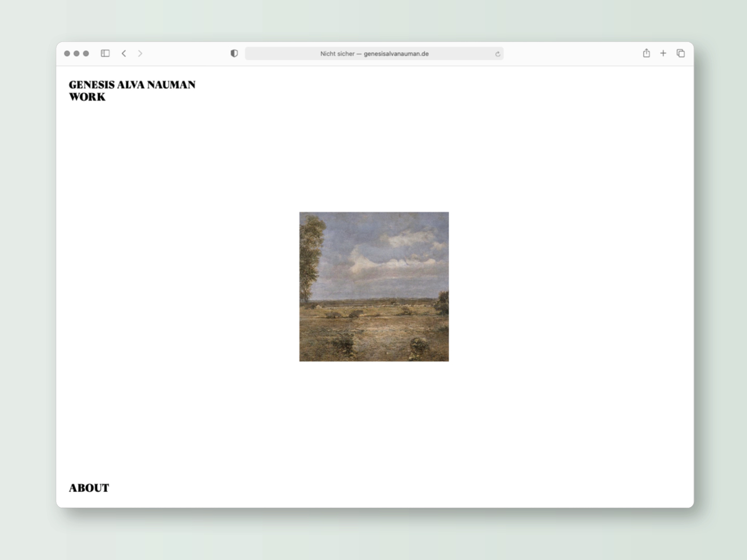747x560 pixels.
Task: Open a new tab with the plus icon
Action: click(x=663, y=53)
